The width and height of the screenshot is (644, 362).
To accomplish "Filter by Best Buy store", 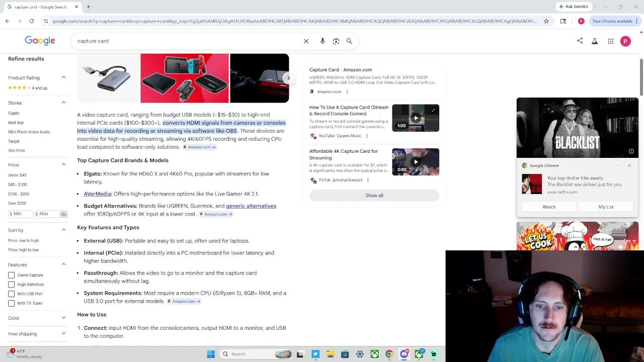I will [x=16, y=123].
